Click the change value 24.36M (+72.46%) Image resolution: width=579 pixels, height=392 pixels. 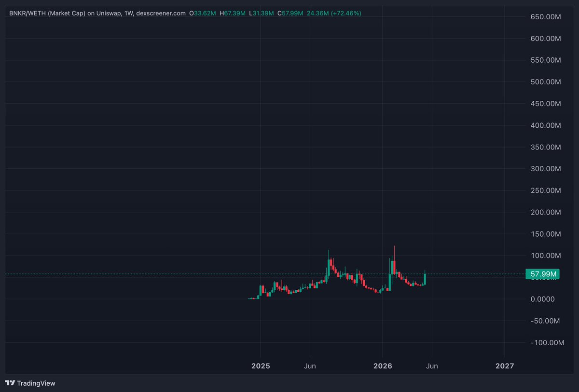[334, 13]
